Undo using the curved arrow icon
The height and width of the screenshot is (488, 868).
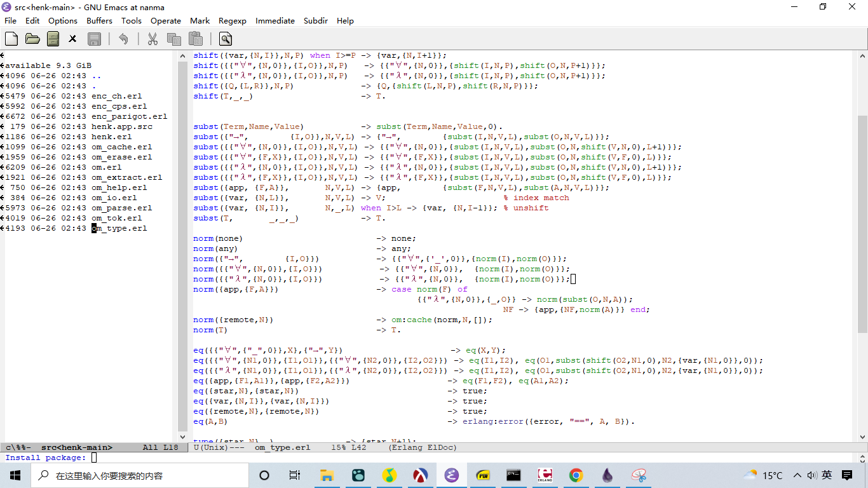123,39
